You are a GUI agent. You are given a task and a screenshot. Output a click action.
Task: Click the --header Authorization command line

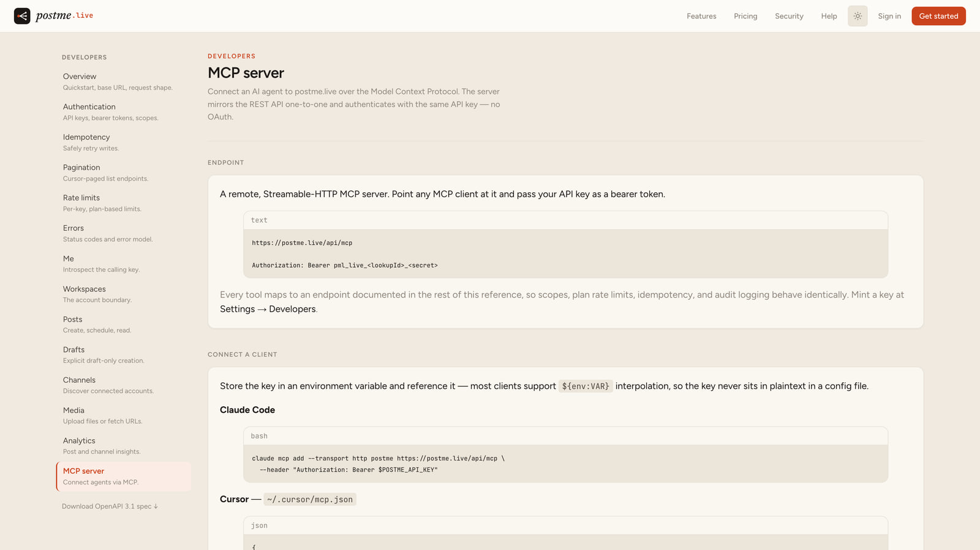tap(349, 470)
